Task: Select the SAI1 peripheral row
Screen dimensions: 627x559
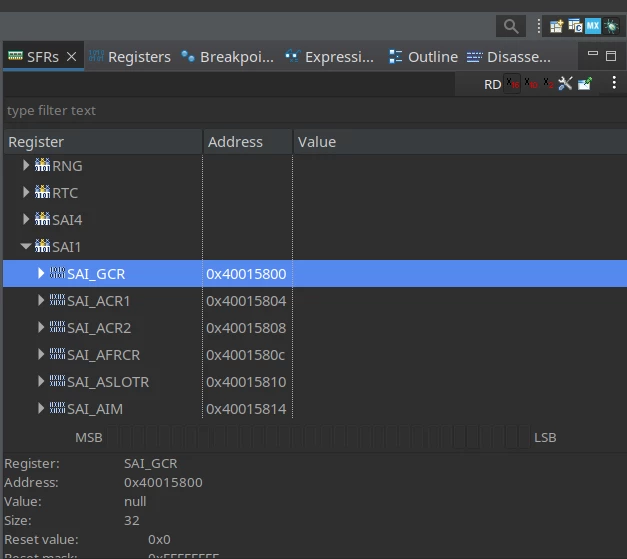Action: tap(315, 247)
